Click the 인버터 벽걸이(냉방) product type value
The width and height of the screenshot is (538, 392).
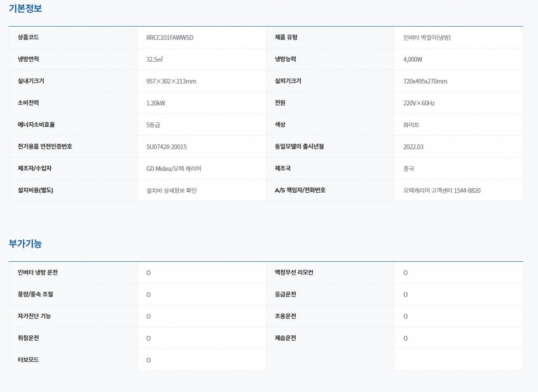point(427,38)
